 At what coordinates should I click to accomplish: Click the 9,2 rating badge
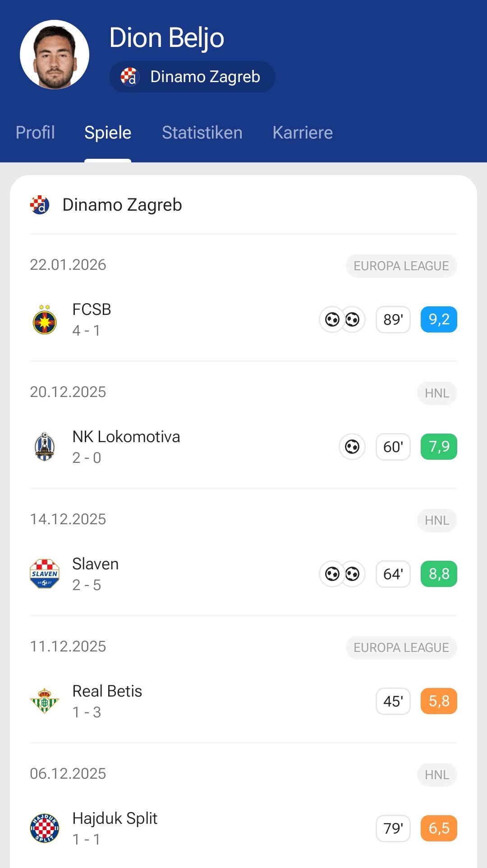(x=439, y=319)
